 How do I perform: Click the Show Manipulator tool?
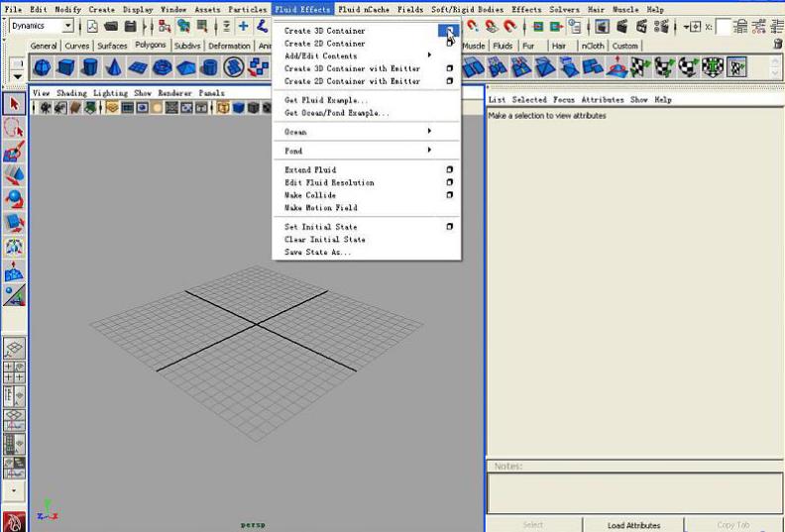[x=14, y=295]
